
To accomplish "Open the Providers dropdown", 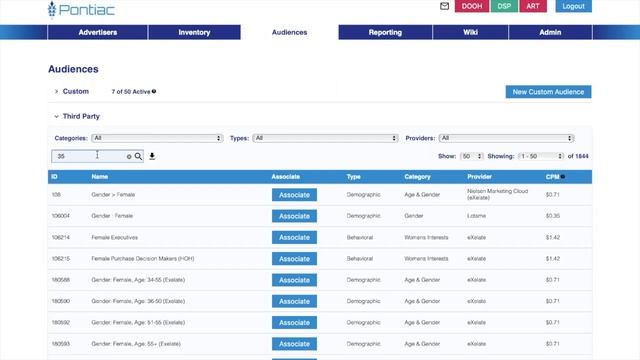I will pyautogui.click(x=506, y=138).
